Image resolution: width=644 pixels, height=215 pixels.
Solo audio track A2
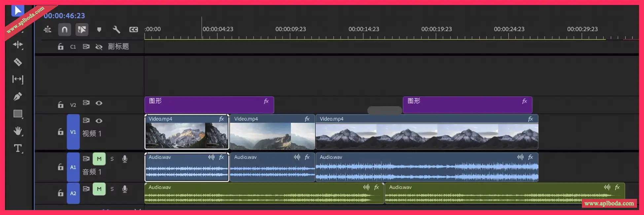click(112, 189)
